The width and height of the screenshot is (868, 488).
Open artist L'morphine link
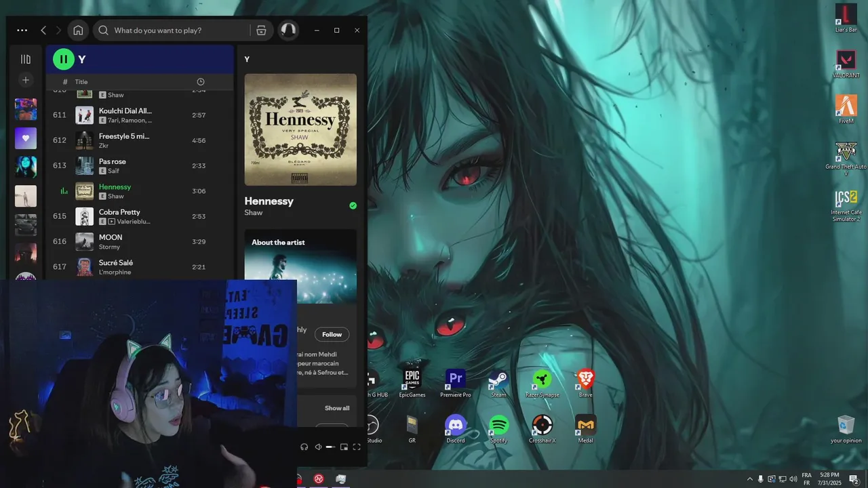[115, 272]
